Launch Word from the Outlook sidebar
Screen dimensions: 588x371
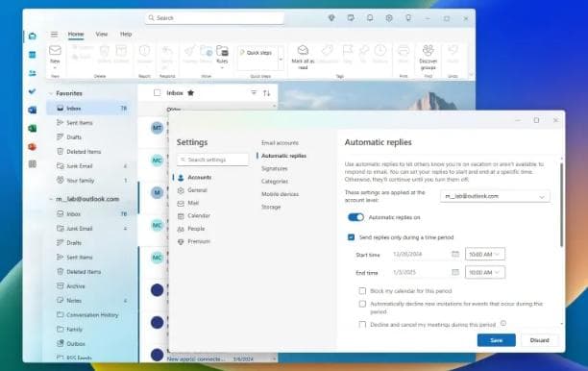click(33, 110)
